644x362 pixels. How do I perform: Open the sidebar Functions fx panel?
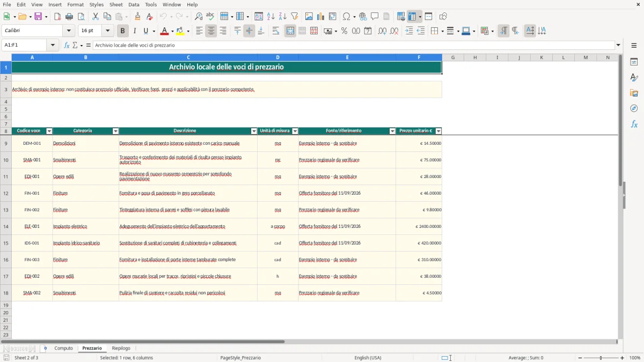[634, 124]
